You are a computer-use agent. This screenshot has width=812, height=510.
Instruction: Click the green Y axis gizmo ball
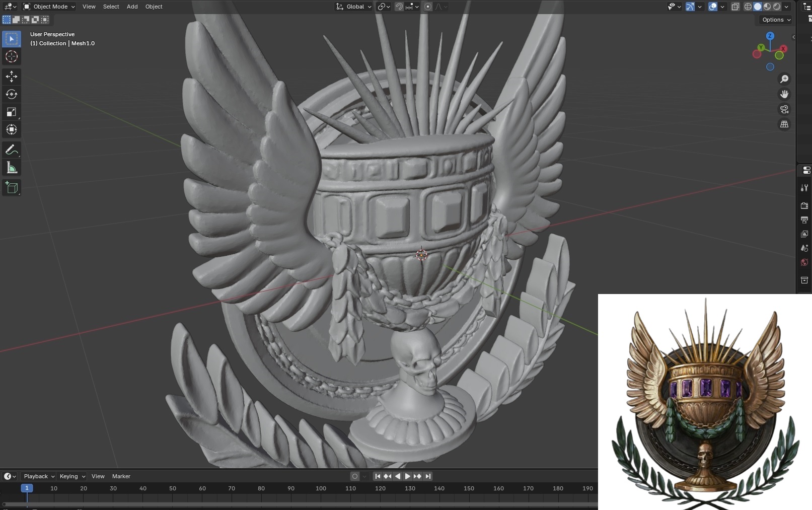tap(761, 47)
